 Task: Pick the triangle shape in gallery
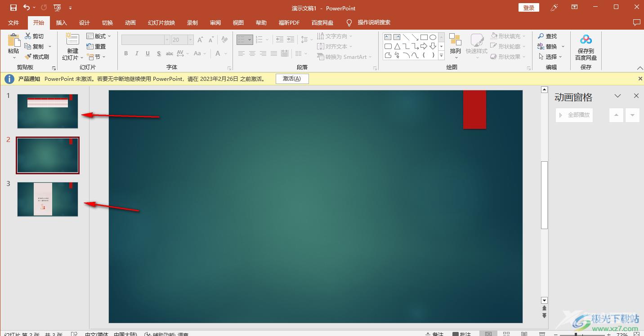(x=397, y=46)
